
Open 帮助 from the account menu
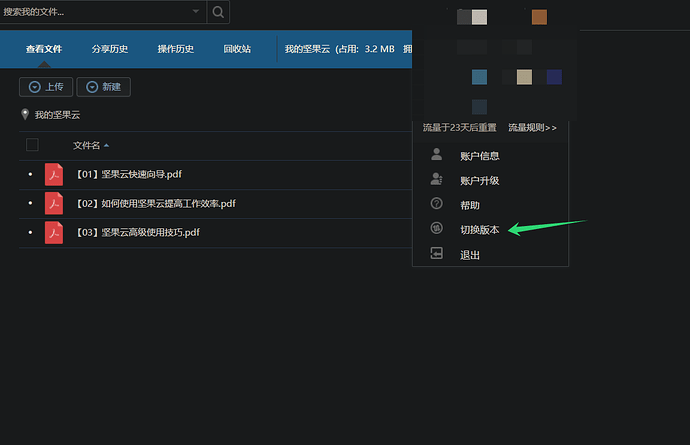pos(470,205)
